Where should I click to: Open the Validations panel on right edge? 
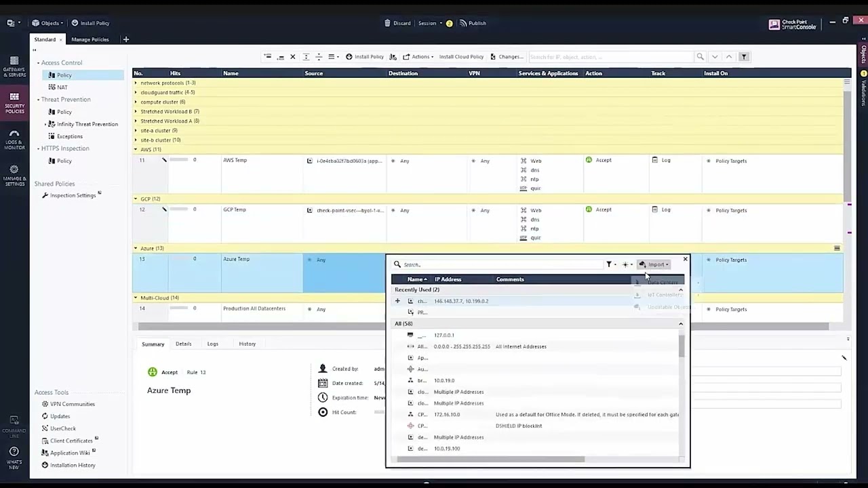tap(864, 88)
